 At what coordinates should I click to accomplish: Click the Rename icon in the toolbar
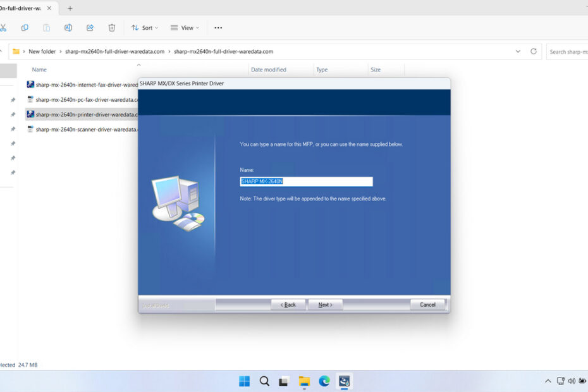(x=68, y=28)
